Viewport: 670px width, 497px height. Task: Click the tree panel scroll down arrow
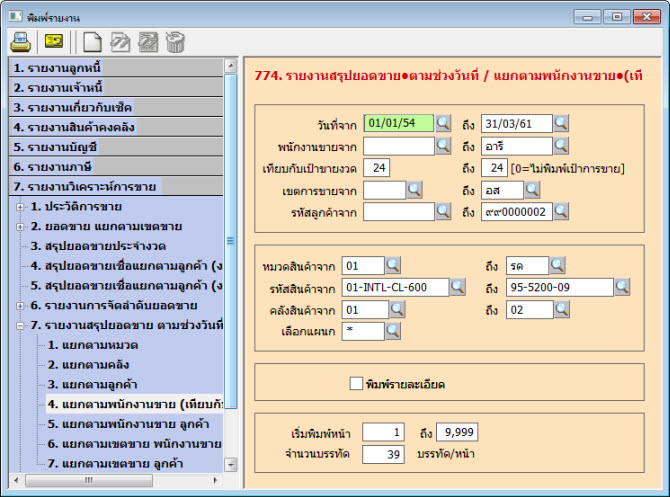[231, 464]
